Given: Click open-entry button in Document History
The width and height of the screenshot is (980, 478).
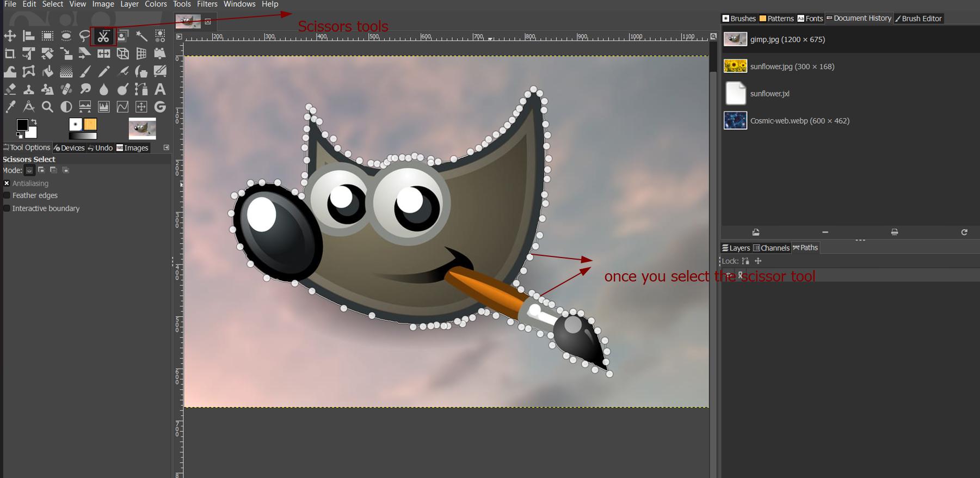Looking at the screenshot, I should 756,232.
